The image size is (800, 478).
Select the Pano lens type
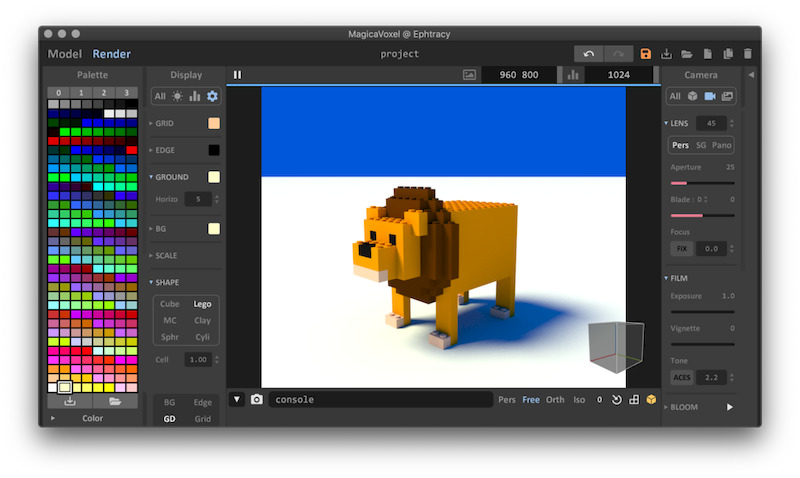point(721,146)
